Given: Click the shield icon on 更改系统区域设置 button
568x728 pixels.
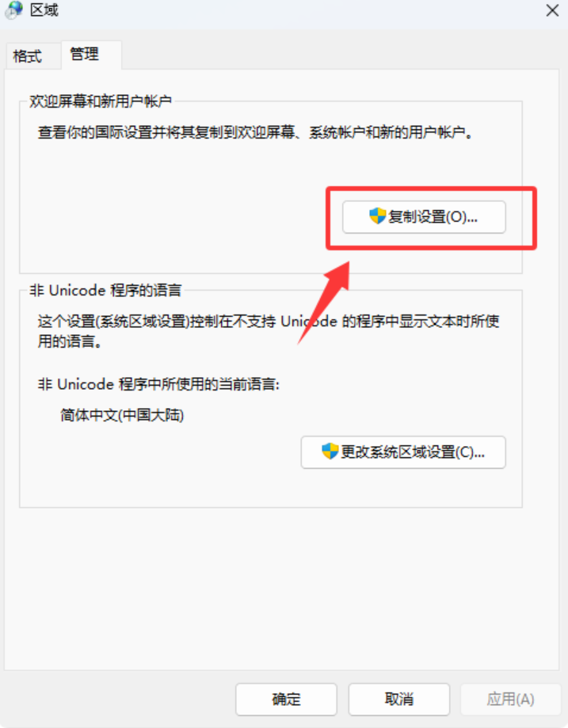Looking at the screenshot, I should [x=330, y=451].
